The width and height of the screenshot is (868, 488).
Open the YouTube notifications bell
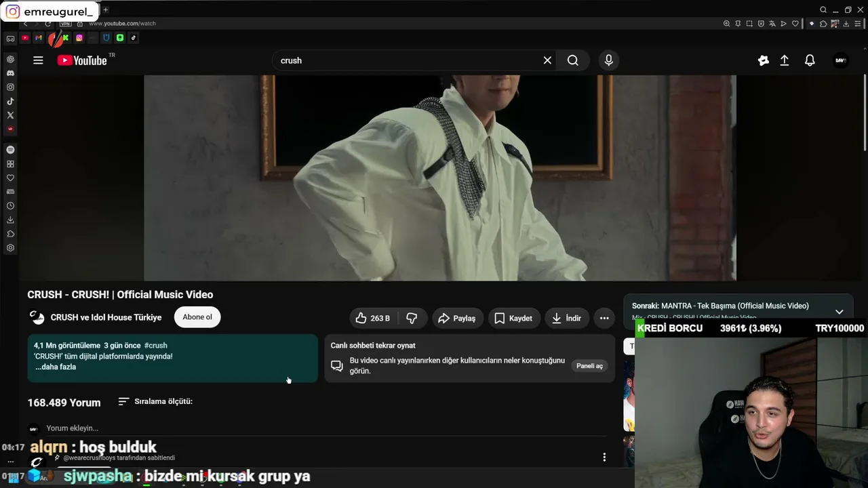(x=810, y=60)
